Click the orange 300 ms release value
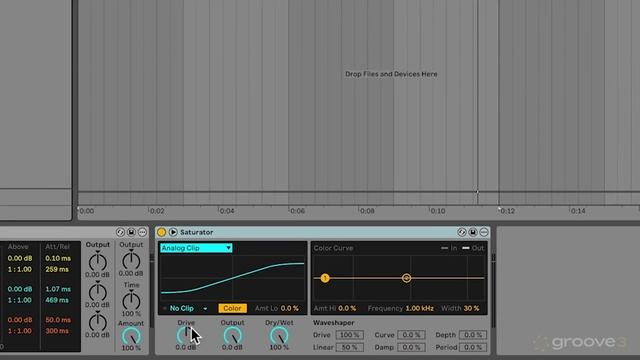The image size is (640, 360). pyautogui.click(x=57, y=331)
